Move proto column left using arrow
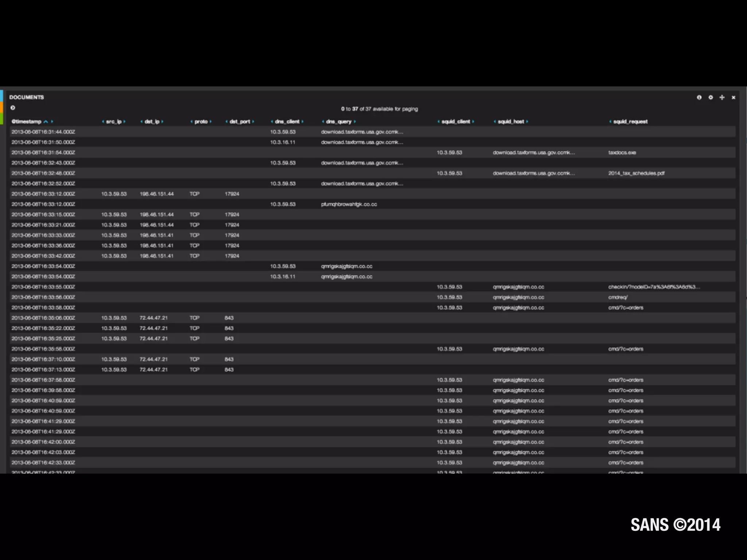This screenshot has height=560, width=747. click(191, 122)
